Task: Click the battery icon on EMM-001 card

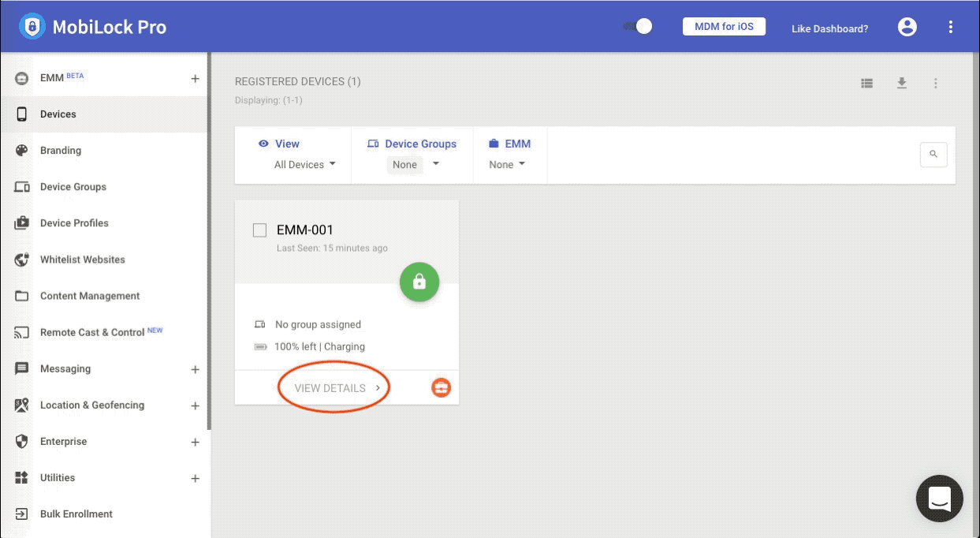Action: (x=260, y=346)
